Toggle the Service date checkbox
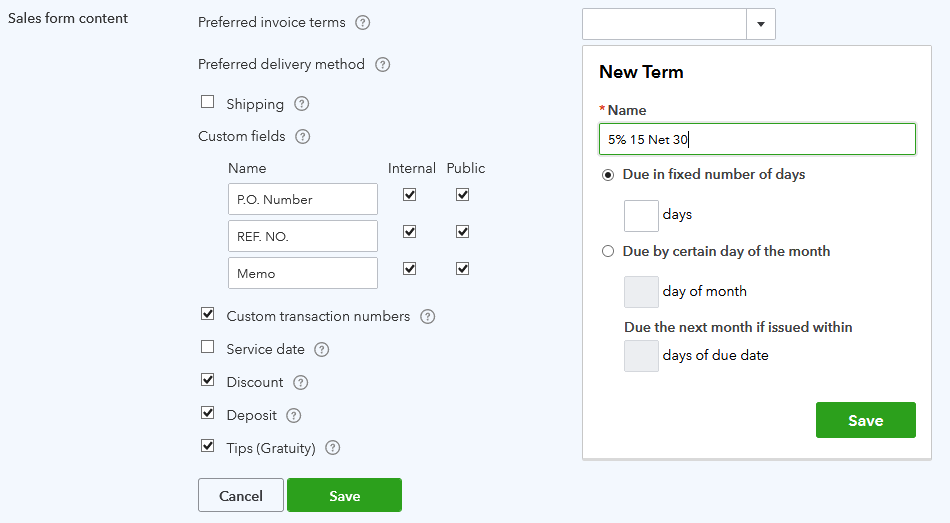 (x=208, y=347)
